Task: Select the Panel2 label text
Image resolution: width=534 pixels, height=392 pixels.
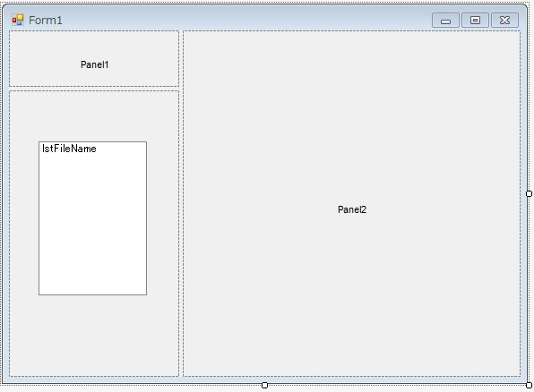Action: 352,209
